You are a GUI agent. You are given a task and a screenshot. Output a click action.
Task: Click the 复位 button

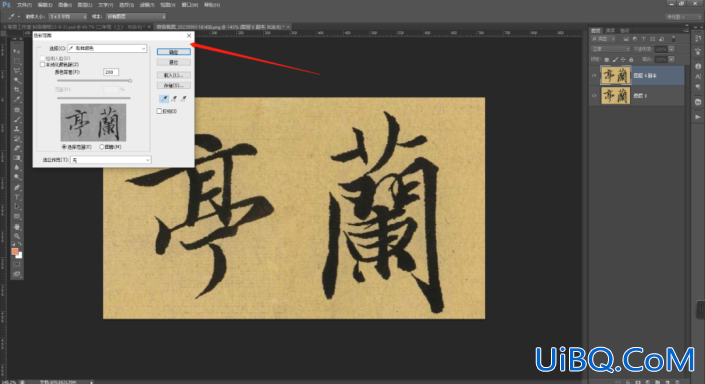[x=174, y=63]
